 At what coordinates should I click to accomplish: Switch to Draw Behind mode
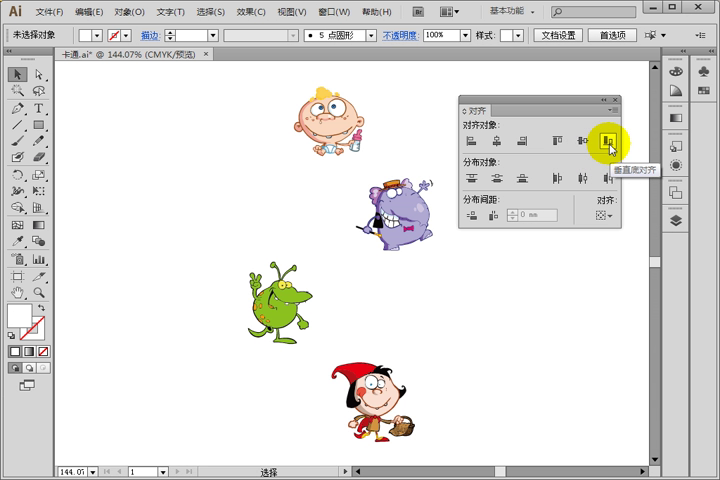pyautogui.click(x=29, y=368)
